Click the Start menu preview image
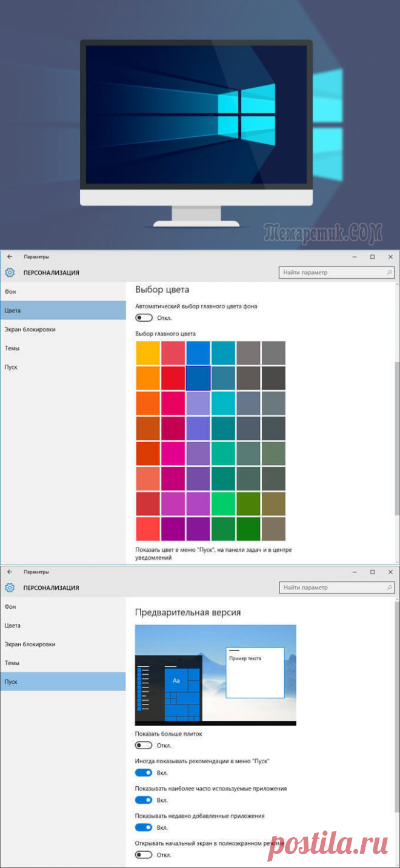This screenshot has height=868, width=400. 216,675
